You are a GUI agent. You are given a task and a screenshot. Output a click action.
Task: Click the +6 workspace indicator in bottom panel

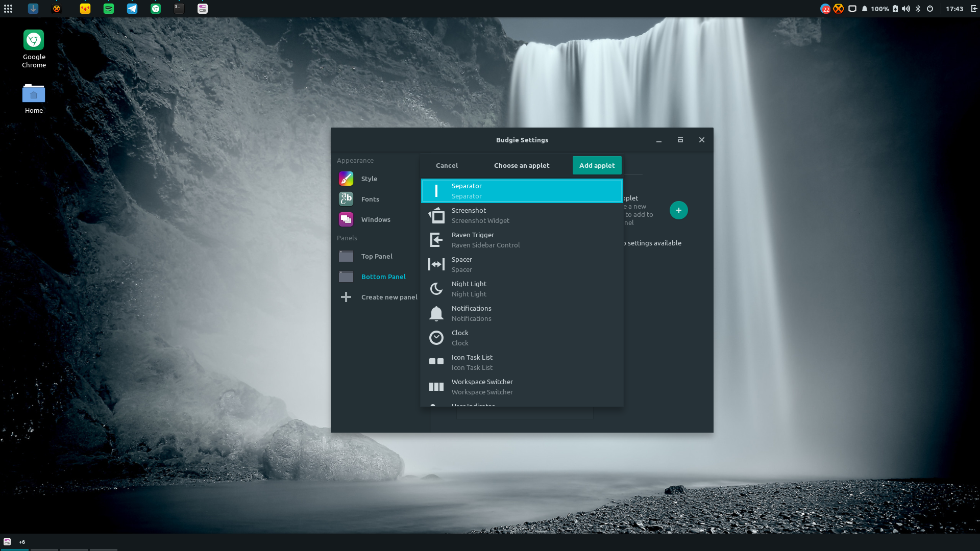[x=22, y=542]
